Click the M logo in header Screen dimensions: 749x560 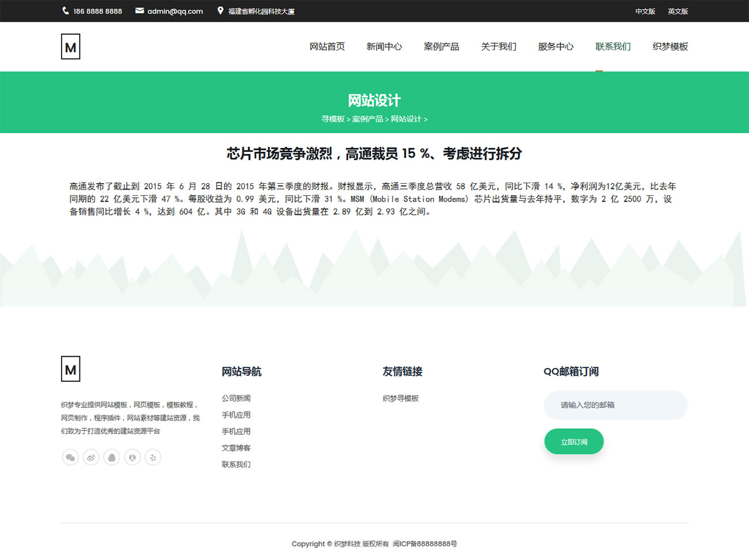[70, 47]
